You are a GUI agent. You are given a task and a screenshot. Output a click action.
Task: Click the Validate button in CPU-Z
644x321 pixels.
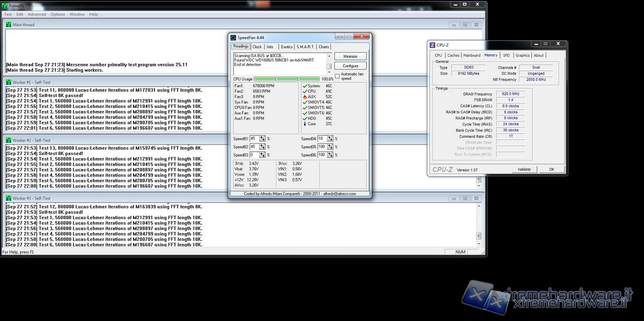coord(524,169)
